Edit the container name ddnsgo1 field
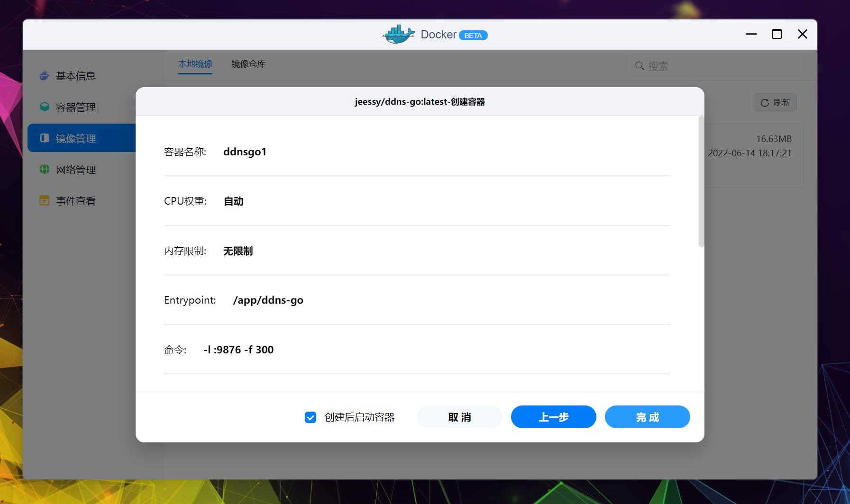The width and height of the screenshot is (850, 504). pyautogui.click(x=245, y=152)
